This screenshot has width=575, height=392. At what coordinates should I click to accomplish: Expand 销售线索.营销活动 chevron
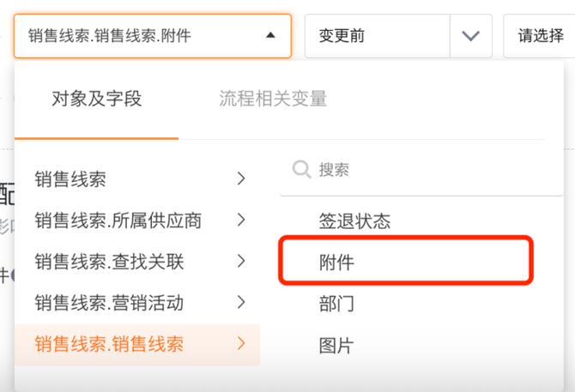241,302
